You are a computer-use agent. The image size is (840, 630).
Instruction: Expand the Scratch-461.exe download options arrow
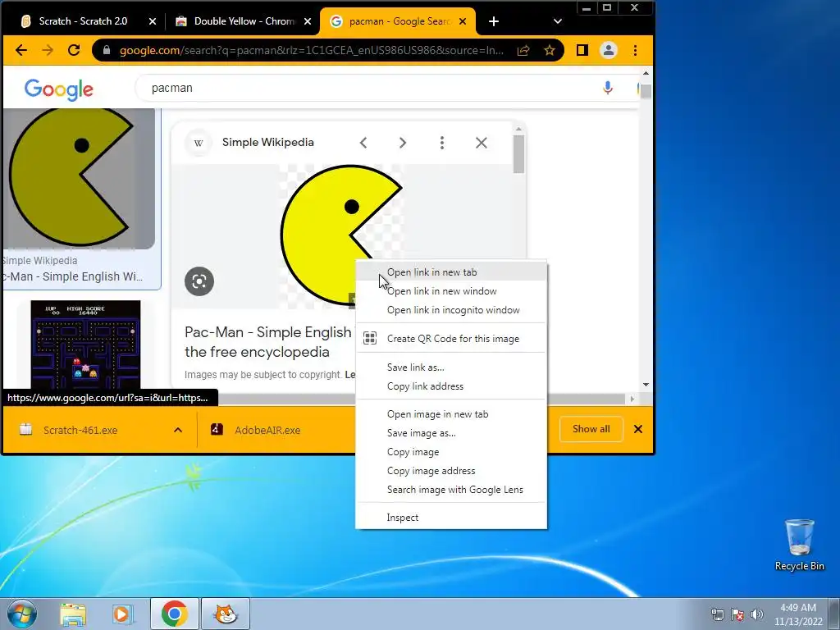(x=178, y=430)
